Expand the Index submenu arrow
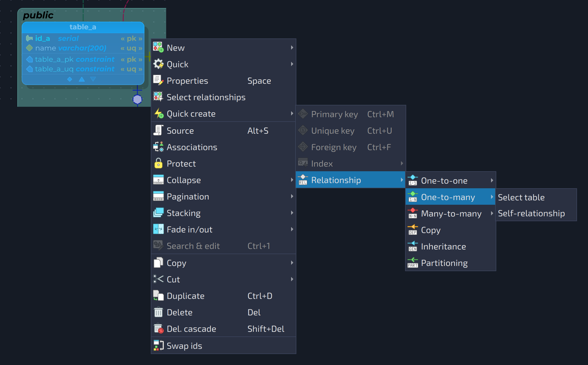 tap(402, 163)
